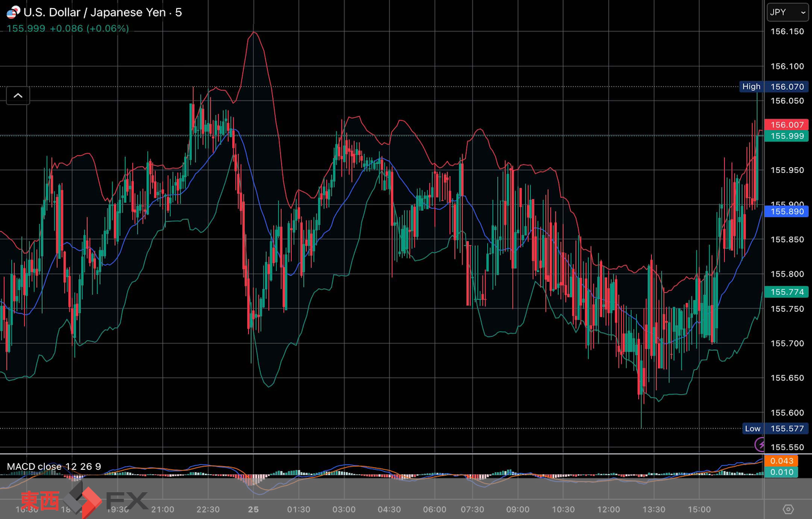This screenshot has width=812, height=519.
Task: Click the blue 155.890 price tag
Action: 786,211
